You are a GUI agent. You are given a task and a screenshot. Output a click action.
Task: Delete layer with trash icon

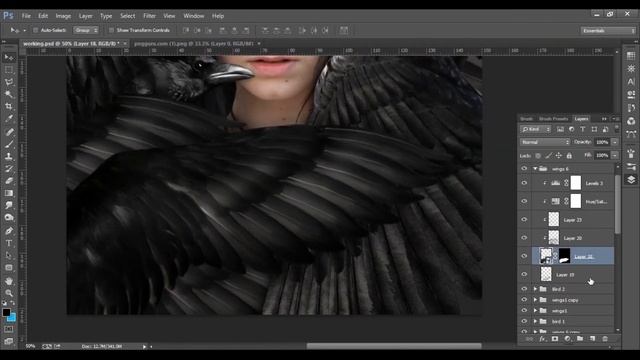(605, 339)
